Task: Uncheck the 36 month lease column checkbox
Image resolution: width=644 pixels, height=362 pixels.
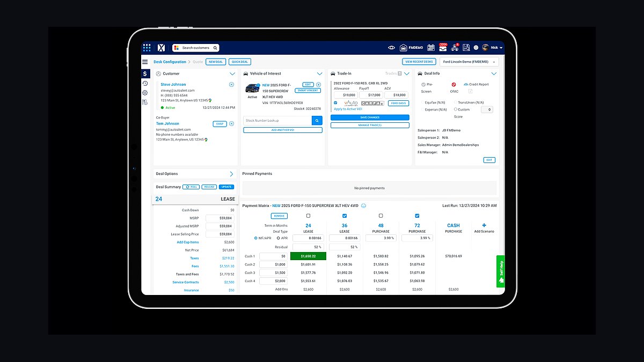Action: [345, 216]
